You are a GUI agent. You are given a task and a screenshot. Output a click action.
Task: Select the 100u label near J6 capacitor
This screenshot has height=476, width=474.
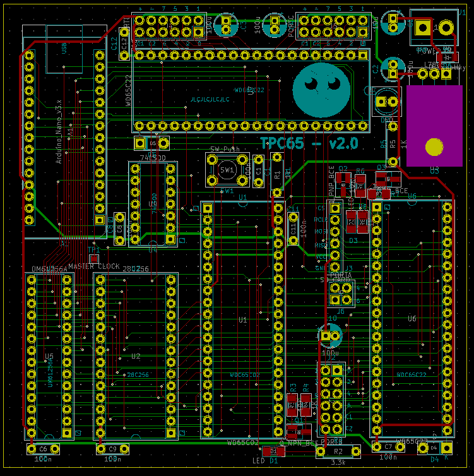click(331, 354)
